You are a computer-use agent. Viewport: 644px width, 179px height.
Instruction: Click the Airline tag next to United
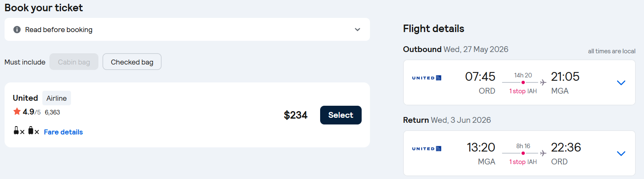point(56,98)
